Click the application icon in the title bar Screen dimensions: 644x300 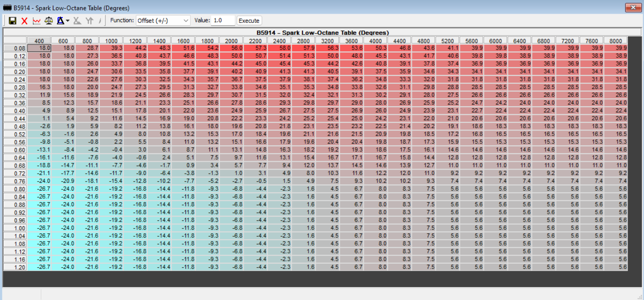tap(7, 8)
